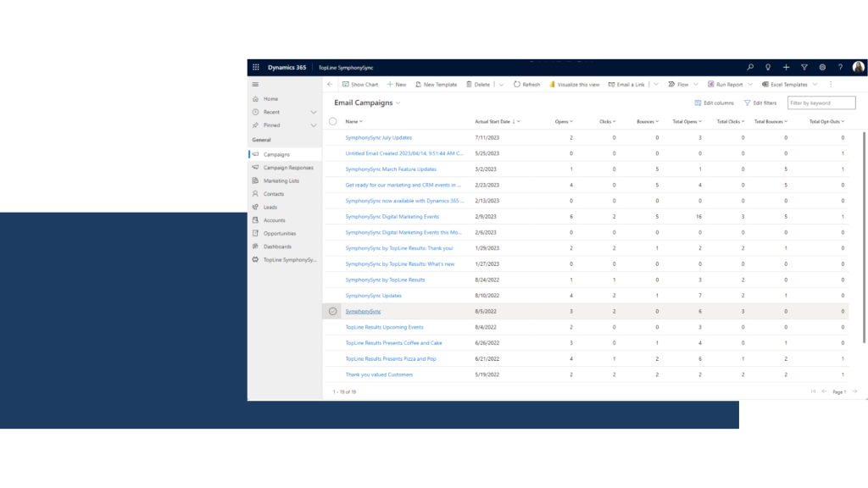
Task: Open the Total Clicks column header menu
Action: tap(731, 122)
